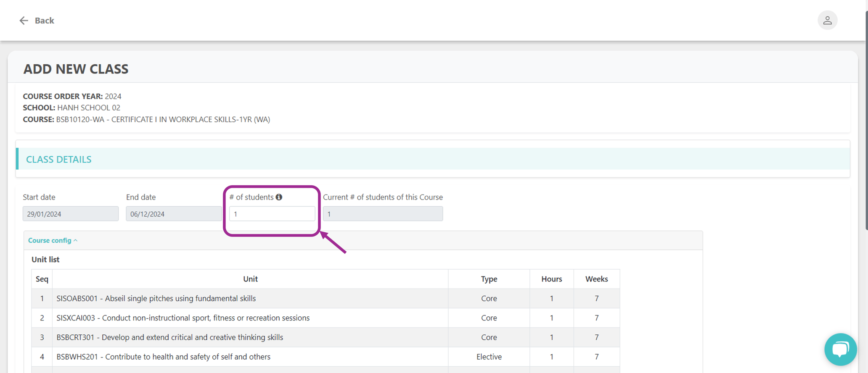The image size is (868, 373).
Task: Click the Course config link
Action: tap(50, 240)
